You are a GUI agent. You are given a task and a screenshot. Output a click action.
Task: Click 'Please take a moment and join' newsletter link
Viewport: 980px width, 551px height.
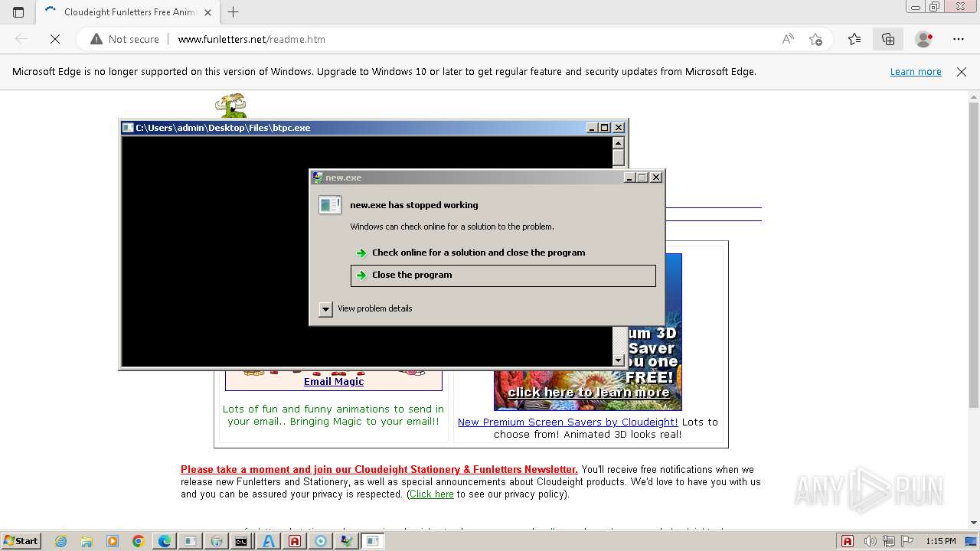pyautogui.click(x=379, y=470)
